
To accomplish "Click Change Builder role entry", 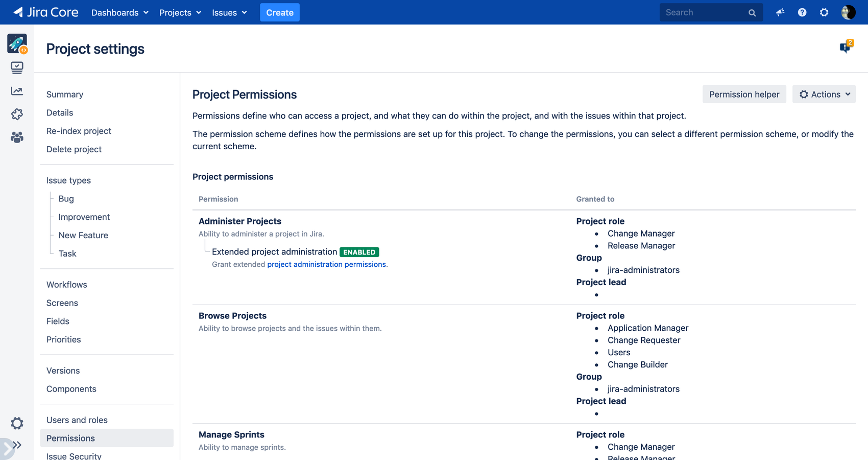I will point(638,365).
